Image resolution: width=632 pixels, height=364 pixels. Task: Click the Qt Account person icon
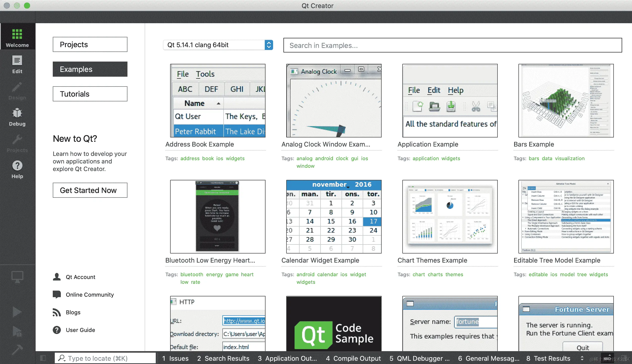tap(57, 277)
